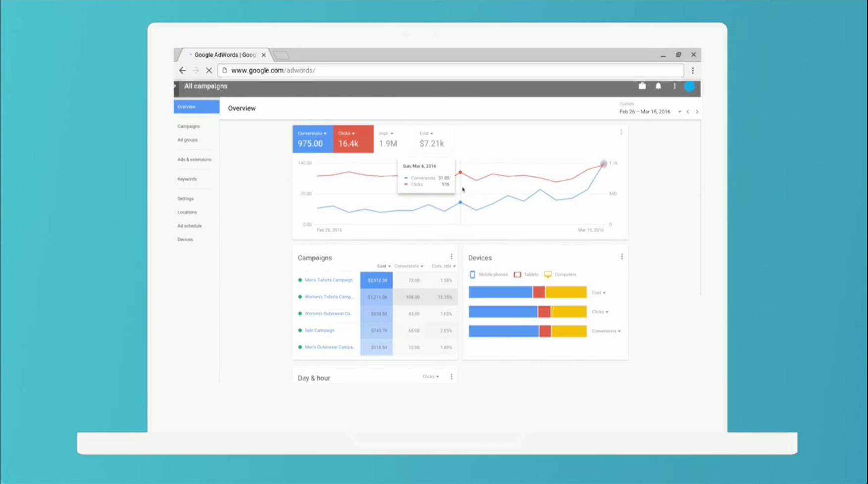Open the Conversions dropdown beside the devices bar
Viewport: 868px width, 484px height.
[606, 331]
